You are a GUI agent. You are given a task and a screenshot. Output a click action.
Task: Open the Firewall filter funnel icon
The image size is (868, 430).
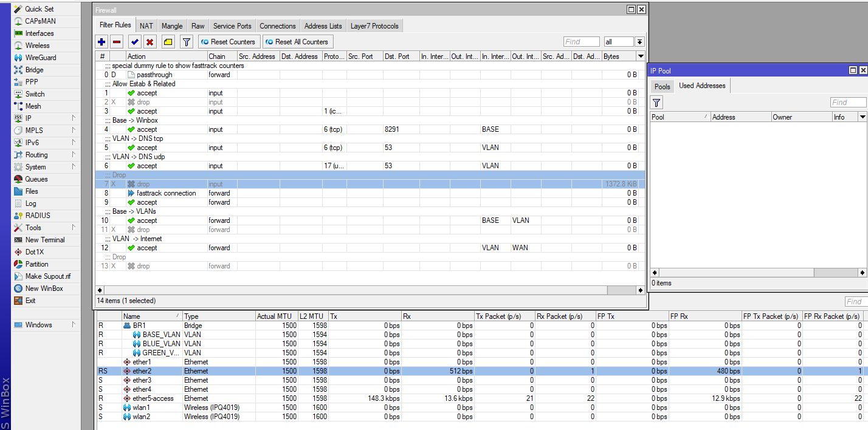point(187,42)
